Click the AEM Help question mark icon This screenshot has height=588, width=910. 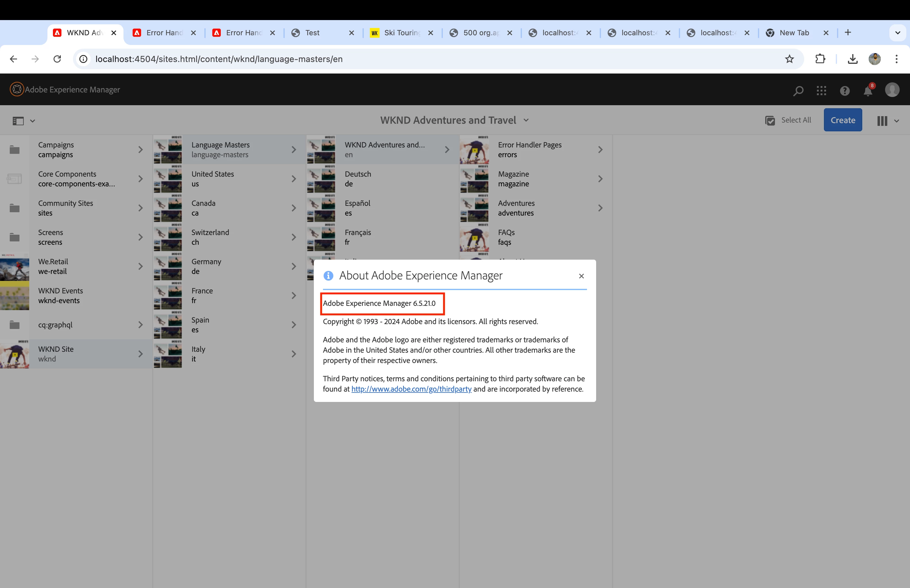click(845, 91)
